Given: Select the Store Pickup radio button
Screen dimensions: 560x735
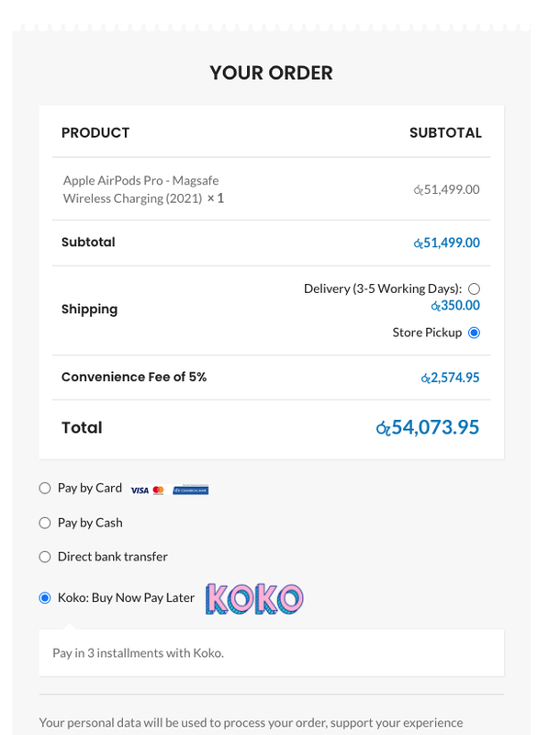Looking at the screenshot, I should pos(475,333).
